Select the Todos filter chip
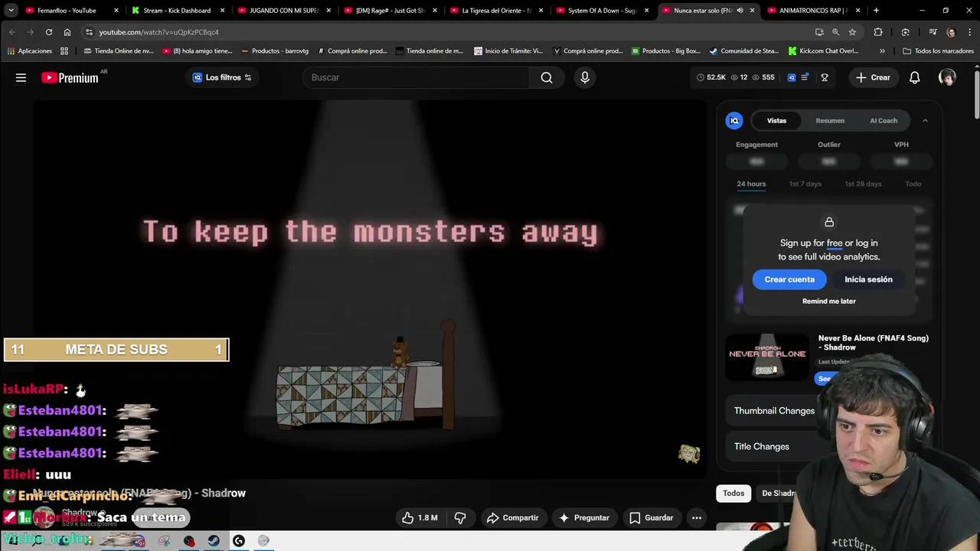The width and height of the screenshot is (980, 551). click(733, 494)
